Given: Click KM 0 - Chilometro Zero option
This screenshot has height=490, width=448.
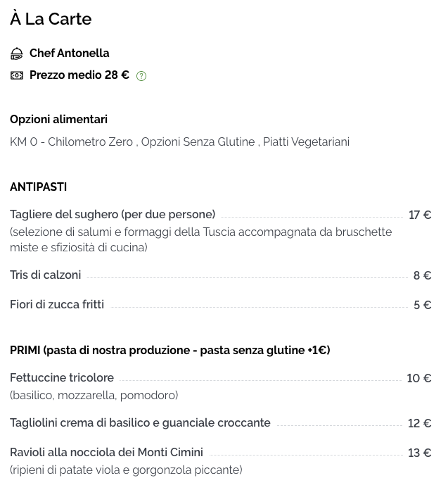Looking at the screenshot, I should (x=72, y=142).
